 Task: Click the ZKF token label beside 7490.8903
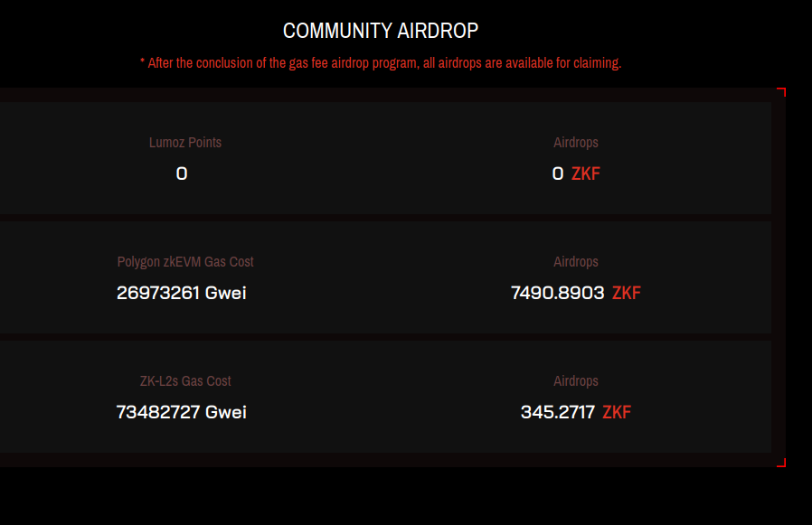coord(627,293)
